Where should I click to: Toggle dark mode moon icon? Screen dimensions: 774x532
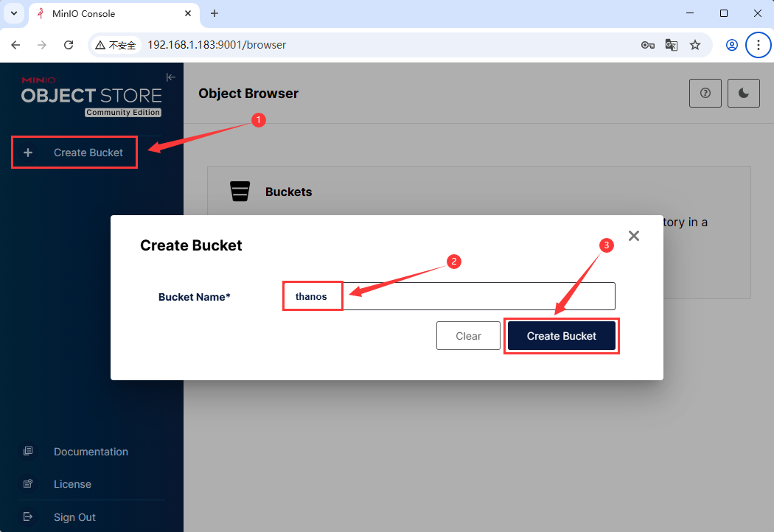743,94
